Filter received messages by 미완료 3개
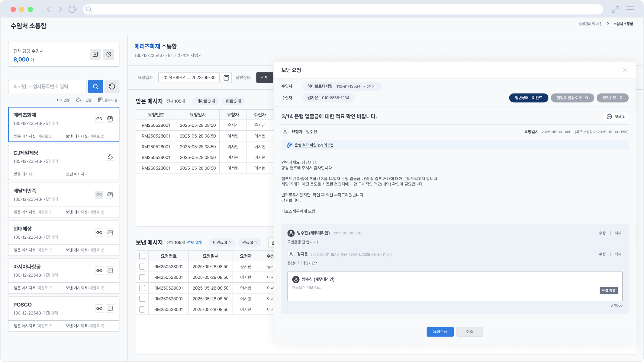The image size is (644, 362). (205, 101)
